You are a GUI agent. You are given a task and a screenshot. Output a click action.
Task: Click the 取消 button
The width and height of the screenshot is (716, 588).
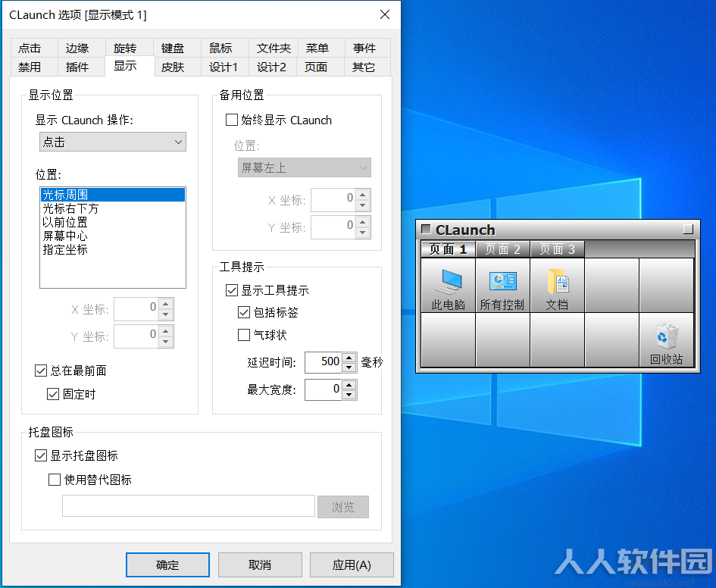click(260, 565)
